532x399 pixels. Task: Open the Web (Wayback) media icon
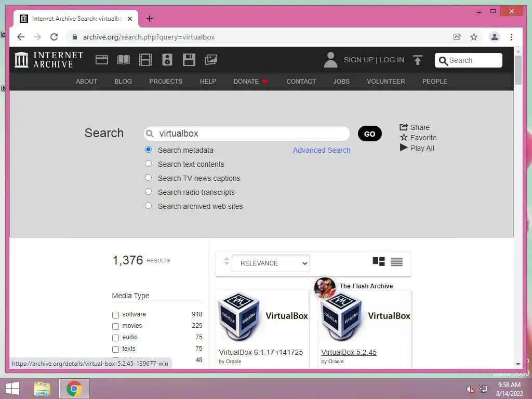[101, 60]
